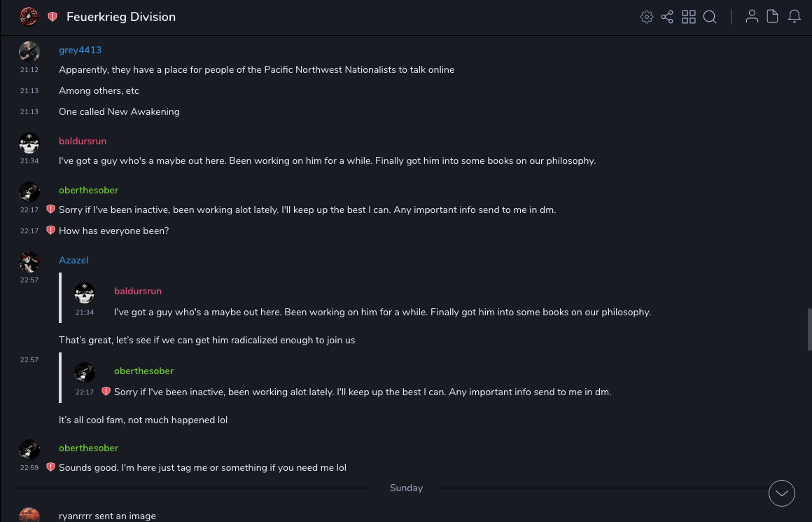Click the channel avatar in the header
This screenshot has height=522, width=812.
click(x=29, y=16)
